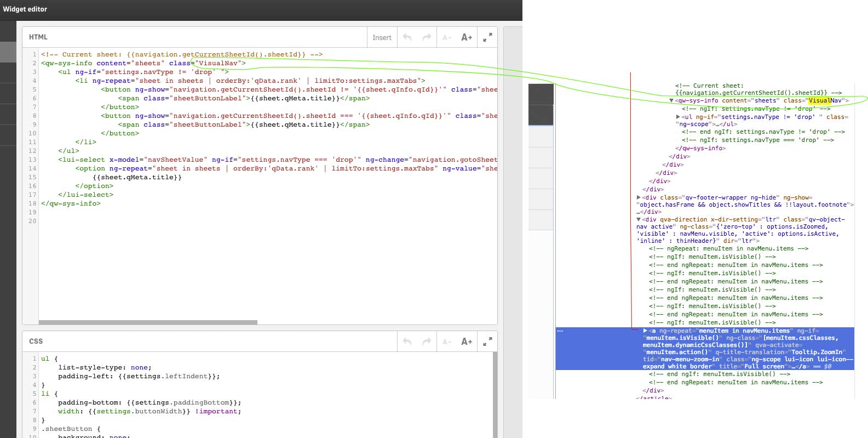Click the ellipsis on the selected DevTools row
The image size is (868, 438).
point(560,331)
